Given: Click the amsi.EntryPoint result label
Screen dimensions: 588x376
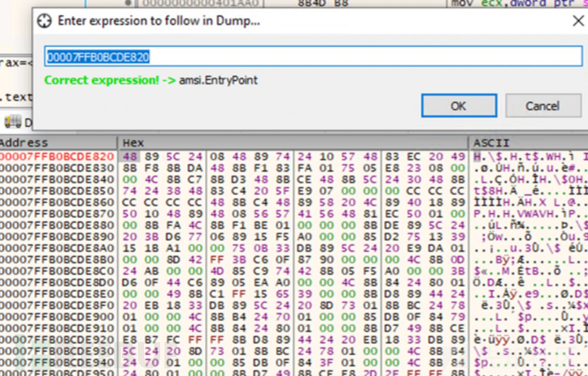Looking at the screenshot, I should pyautogui.click(x=218, y=79).
